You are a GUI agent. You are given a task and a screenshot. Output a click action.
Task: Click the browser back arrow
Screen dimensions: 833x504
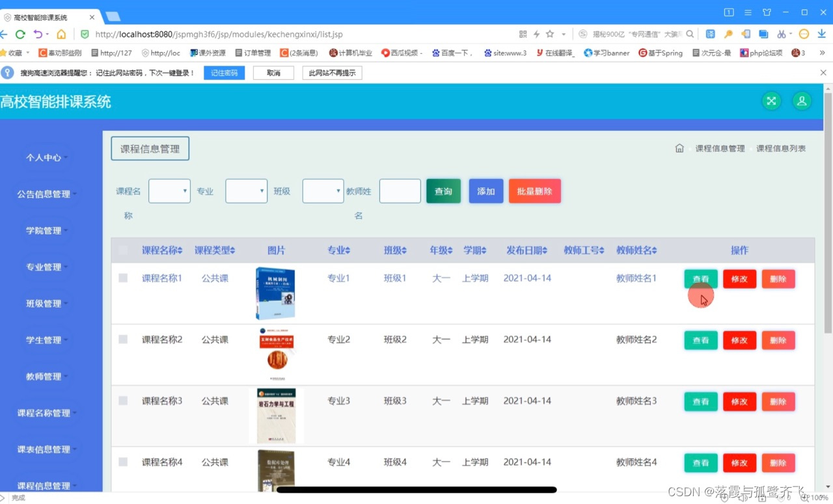[4, 34]
